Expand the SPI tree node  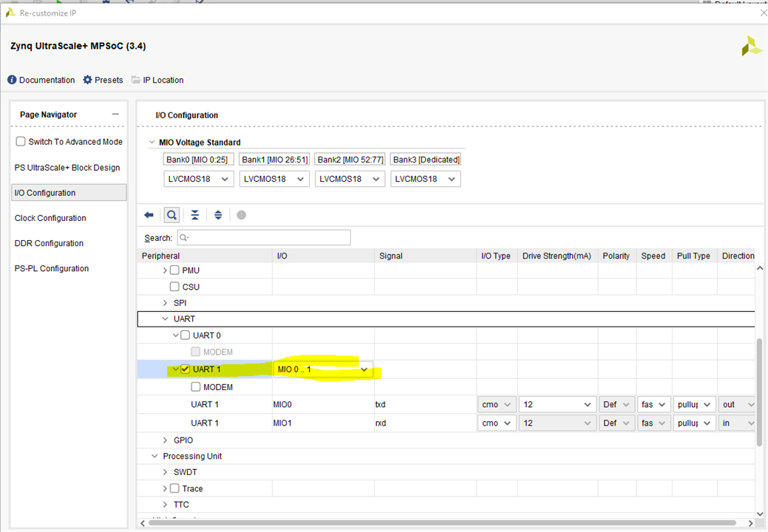tap(165, 303)
